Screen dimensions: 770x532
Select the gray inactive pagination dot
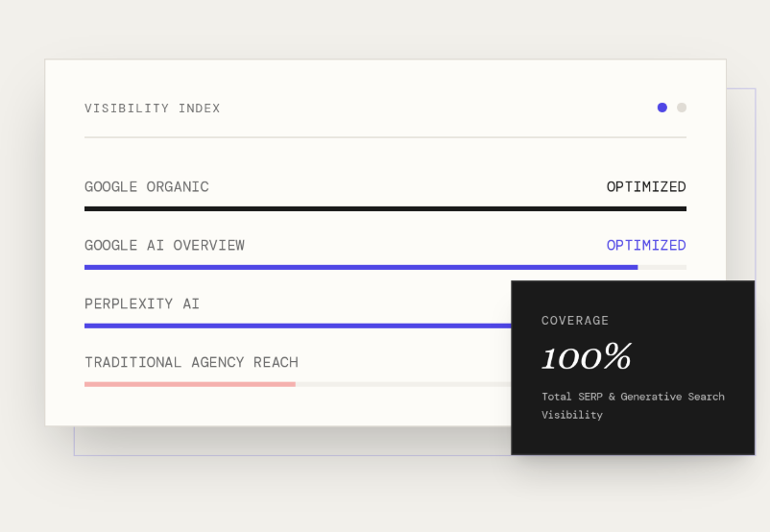682,108
